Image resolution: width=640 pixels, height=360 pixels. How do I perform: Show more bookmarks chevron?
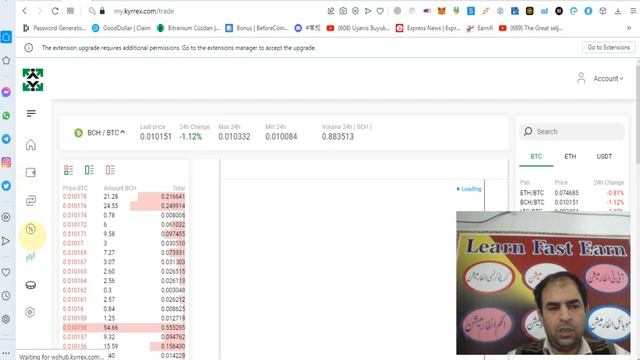(x=629, y=28)
